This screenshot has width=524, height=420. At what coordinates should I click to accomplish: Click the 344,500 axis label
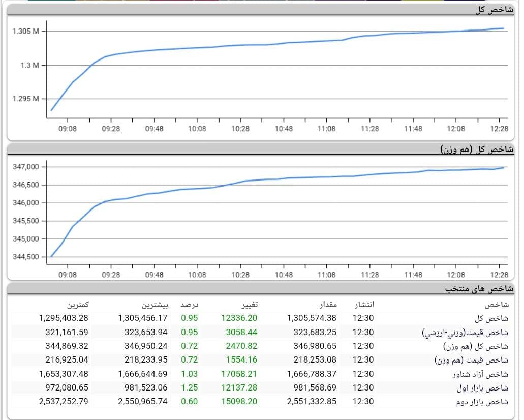pos(26,257)
